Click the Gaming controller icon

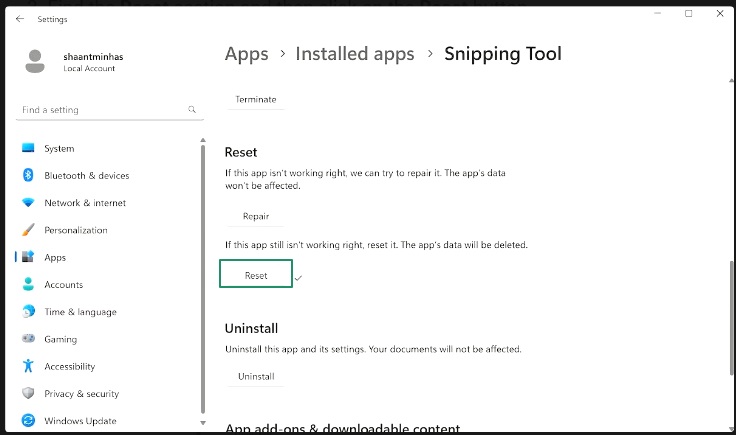point(28,338)
